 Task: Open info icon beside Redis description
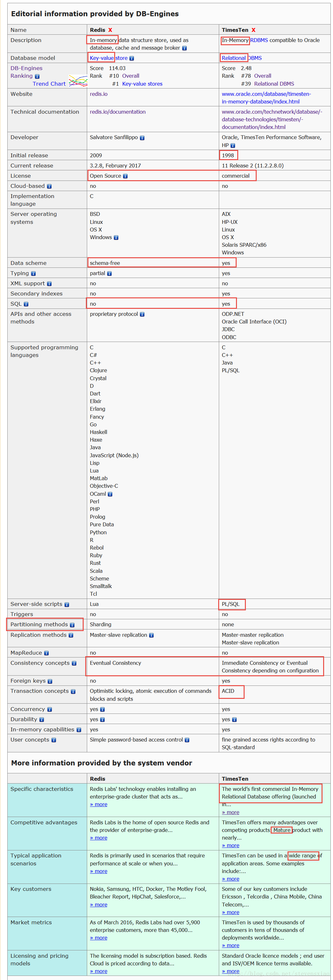coord(184,48)
